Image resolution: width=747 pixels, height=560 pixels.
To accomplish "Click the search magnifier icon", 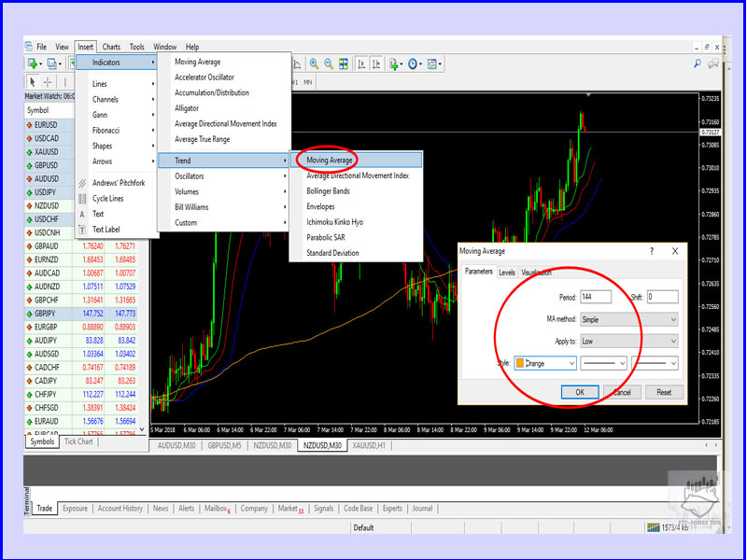I will (698, 63).
